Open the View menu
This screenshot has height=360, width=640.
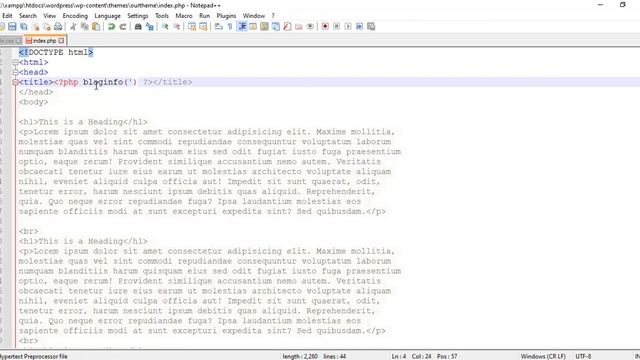point(50,16)
